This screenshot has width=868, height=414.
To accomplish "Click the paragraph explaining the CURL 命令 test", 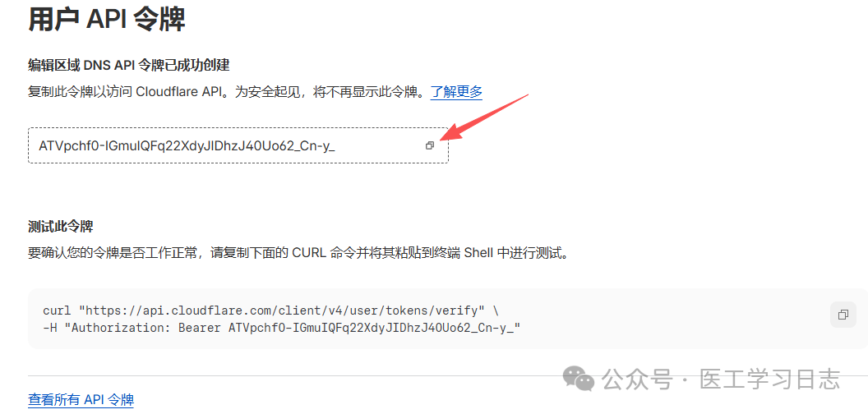I will point(298,254).
